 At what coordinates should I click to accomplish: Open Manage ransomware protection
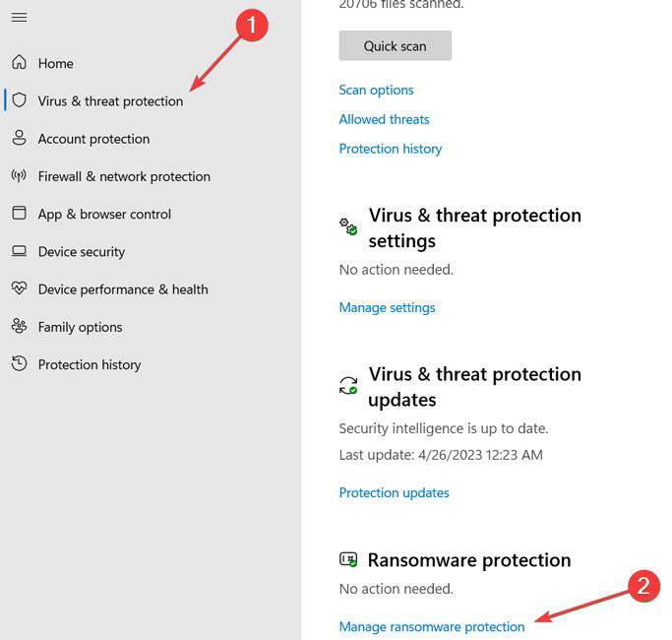[x=432, y=626]
